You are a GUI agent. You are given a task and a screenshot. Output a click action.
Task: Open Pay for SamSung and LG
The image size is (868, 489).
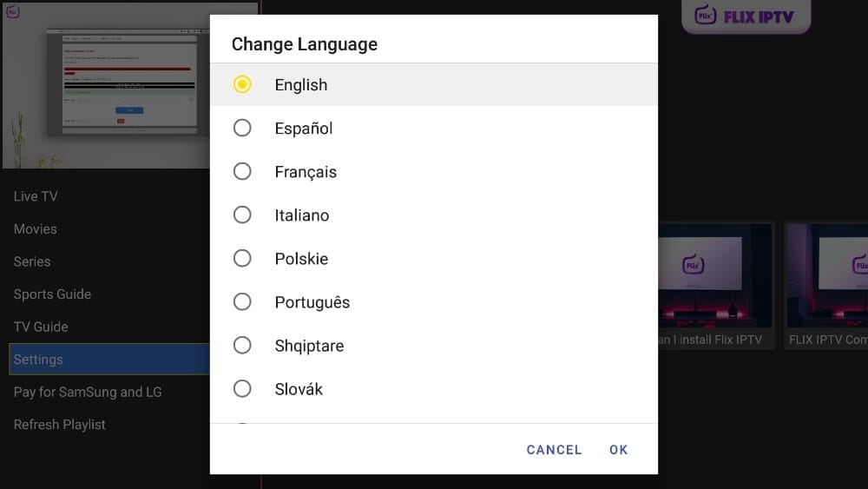coord(88,392)
